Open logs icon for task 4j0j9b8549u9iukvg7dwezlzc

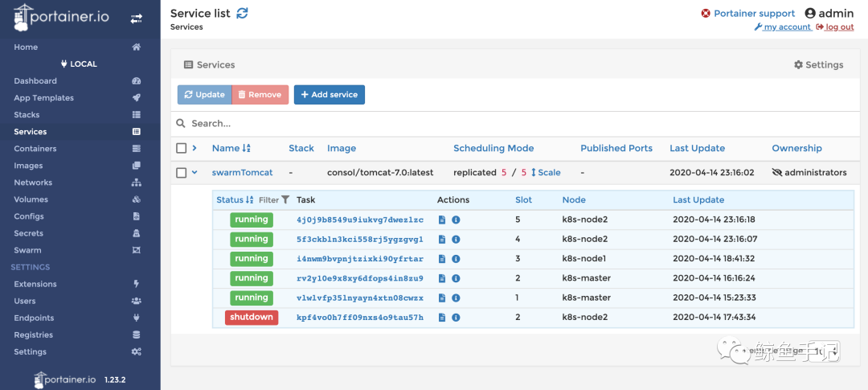tap(442, 220)
